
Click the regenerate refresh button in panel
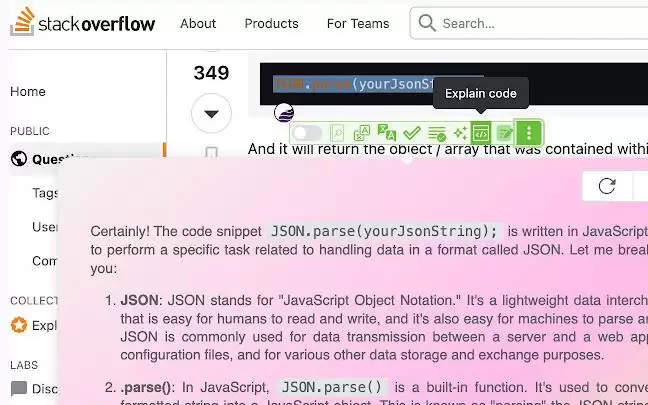[x=607, y=186]
